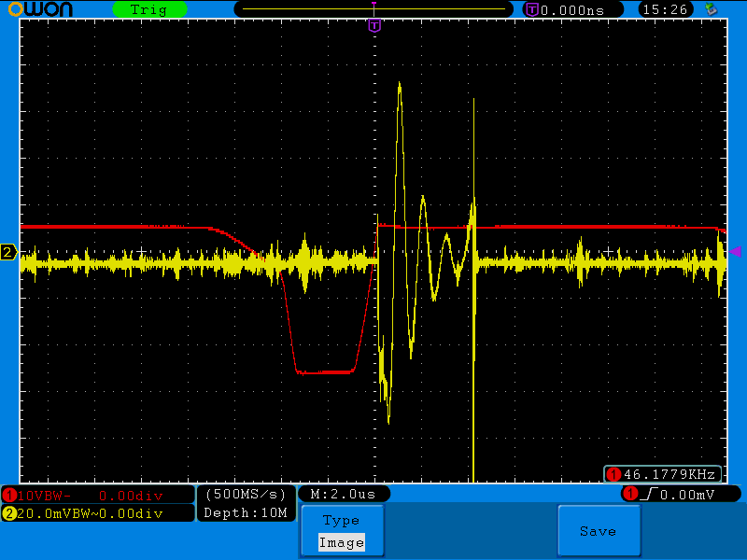This screenshot has width=747, height=560.
Task: Click the clock reading 15:26
Action: 665,9
